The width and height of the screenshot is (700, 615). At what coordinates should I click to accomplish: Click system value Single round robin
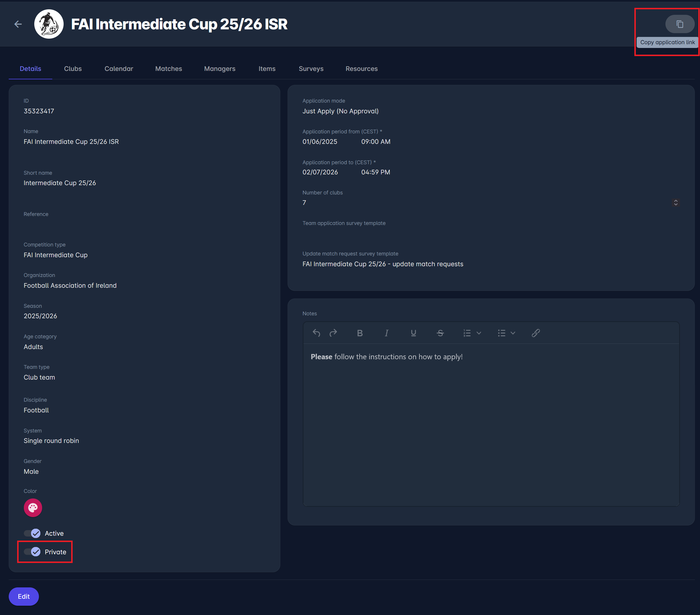[x=51, y=441]
